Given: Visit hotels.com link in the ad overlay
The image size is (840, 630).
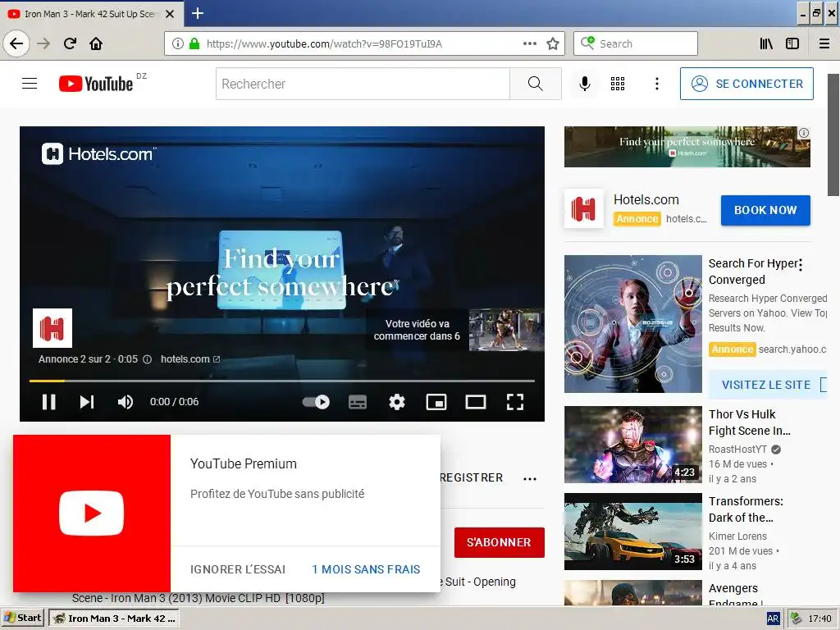Looking at the screenshot, I should pos(190,359).
